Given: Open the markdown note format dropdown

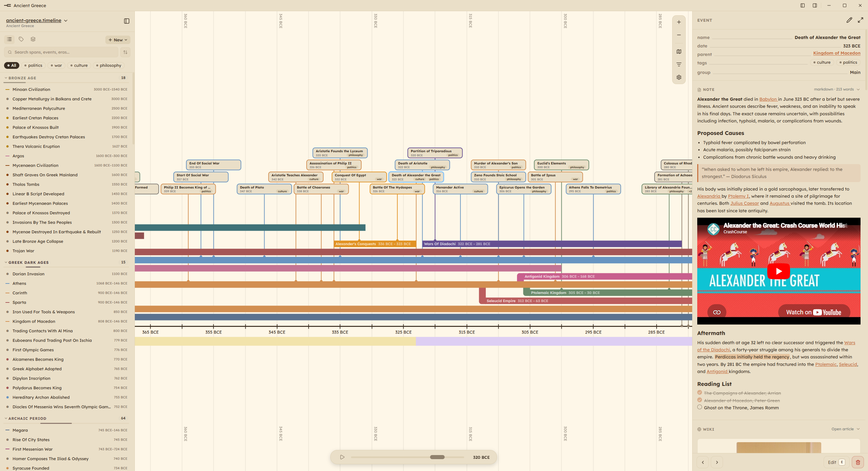Looking at the screenshot, I should tap(837, 90).
